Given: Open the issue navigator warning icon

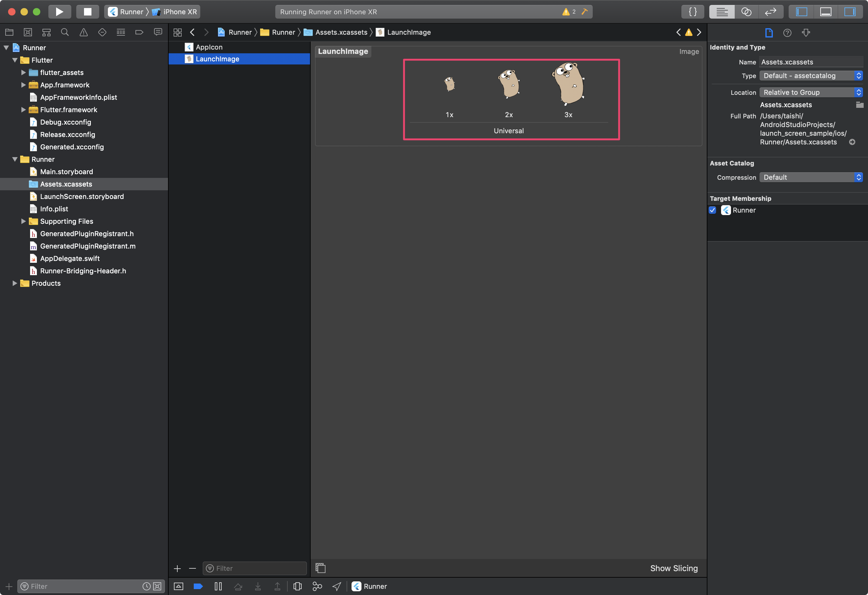Looking at the screenshot, I should tap(83, 33).
